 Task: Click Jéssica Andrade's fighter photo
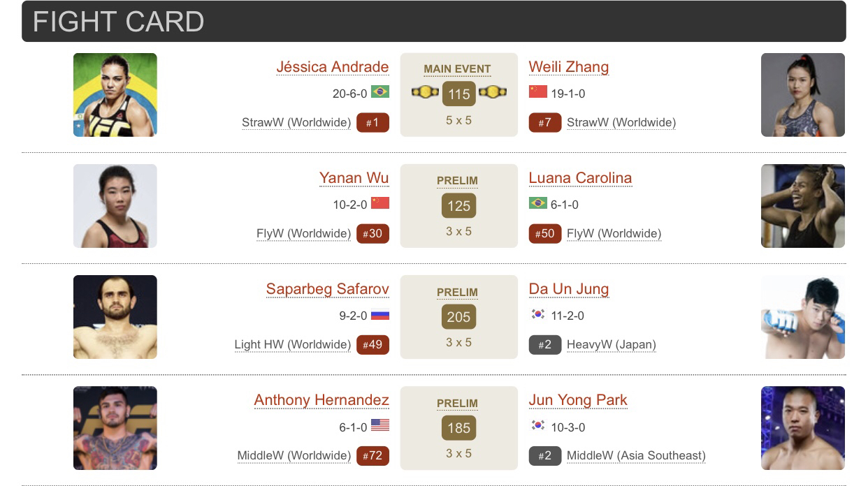(115, 95)
